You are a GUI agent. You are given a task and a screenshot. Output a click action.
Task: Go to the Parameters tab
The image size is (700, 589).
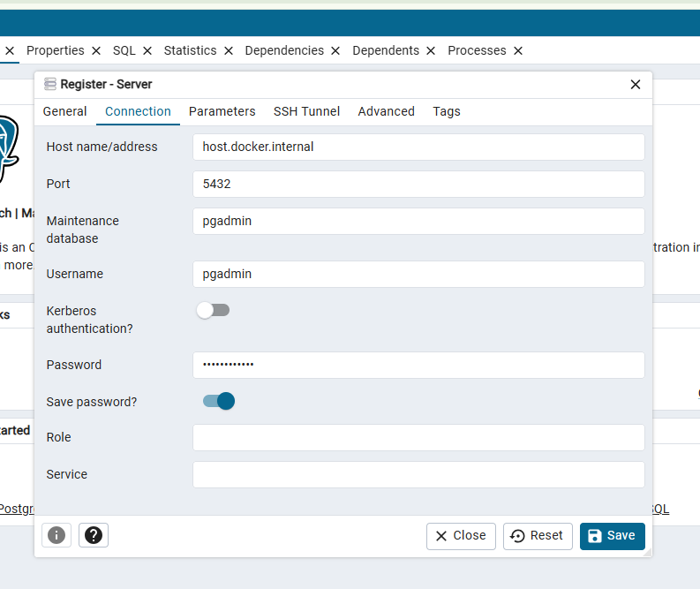[222, 111]
